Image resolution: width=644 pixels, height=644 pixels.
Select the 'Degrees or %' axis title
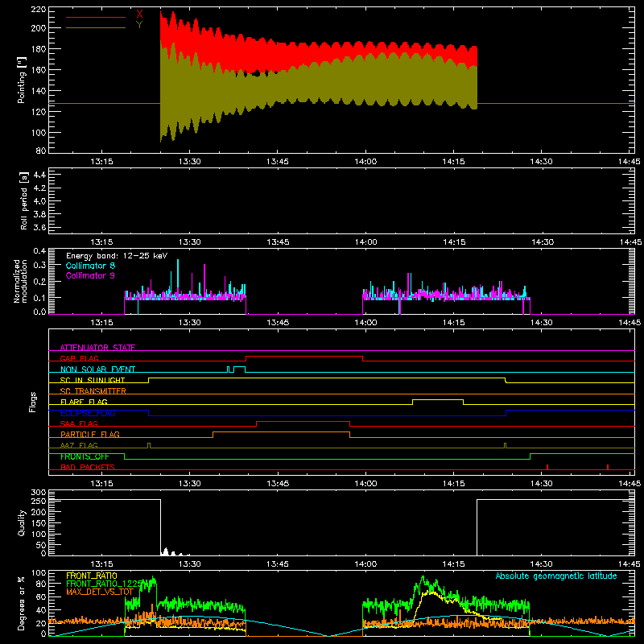tap(22, 603)
